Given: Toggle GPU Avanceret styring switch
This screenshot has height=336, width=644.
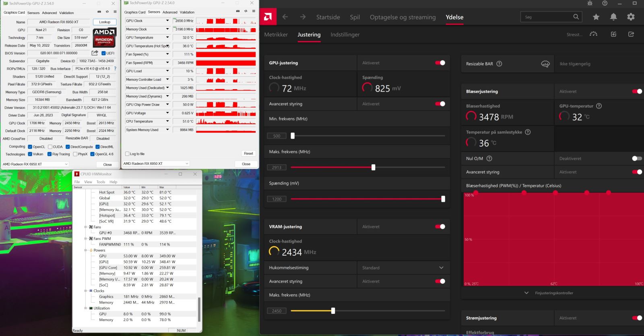Looking at the screenshot, I should tap(440, 104).
